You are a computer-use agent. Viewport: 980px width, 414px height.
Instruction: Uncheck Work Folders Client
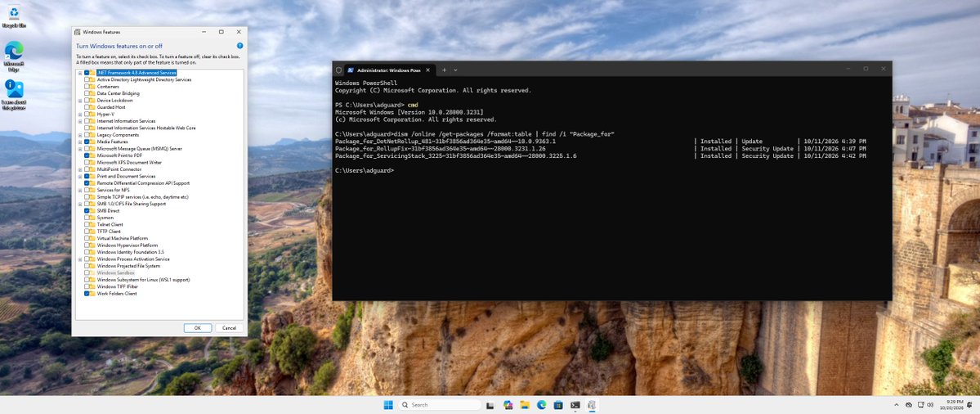(x=87, y=293)
